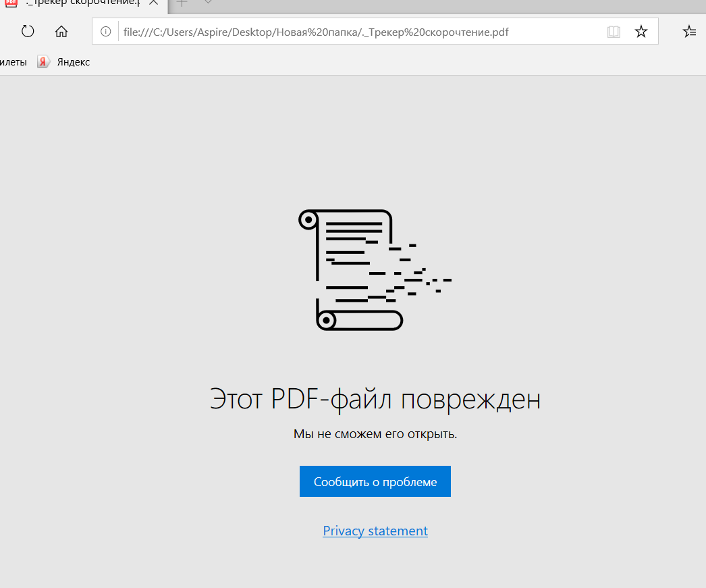Click empty area of the favorites bar
The width and height of the screenshot is (706, 588).
coord(405,62)
